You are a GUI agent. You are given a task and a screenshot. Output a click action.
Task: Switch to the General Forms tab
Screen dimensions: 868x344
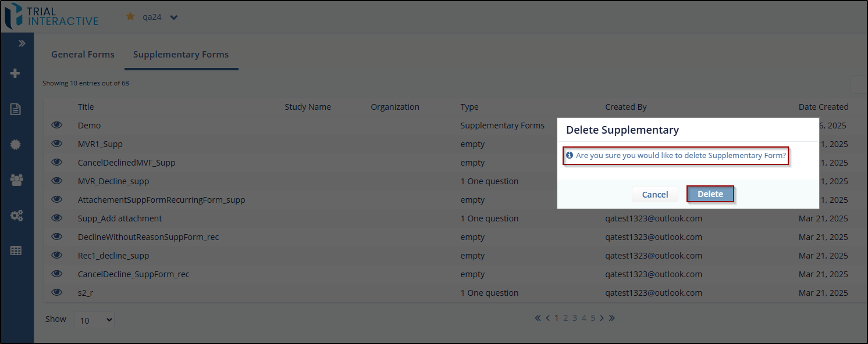pyautogui.click(x=83, y=55)
